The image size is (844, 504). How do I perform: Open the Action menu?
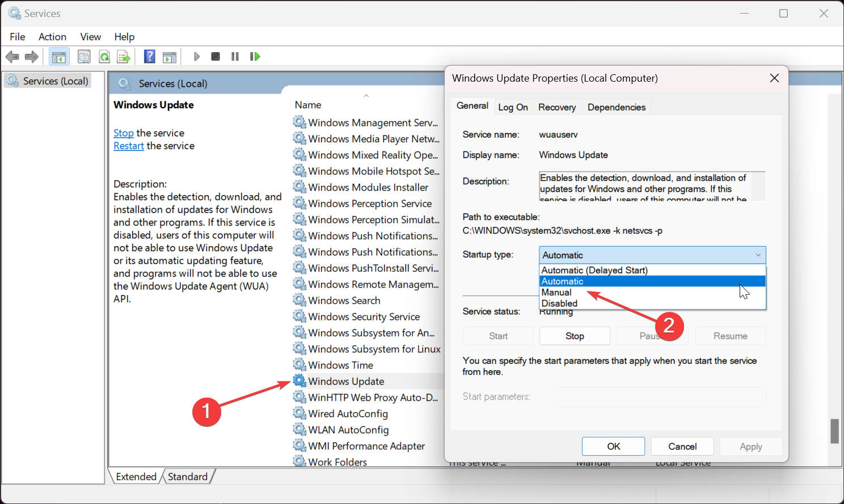point(52,37)
